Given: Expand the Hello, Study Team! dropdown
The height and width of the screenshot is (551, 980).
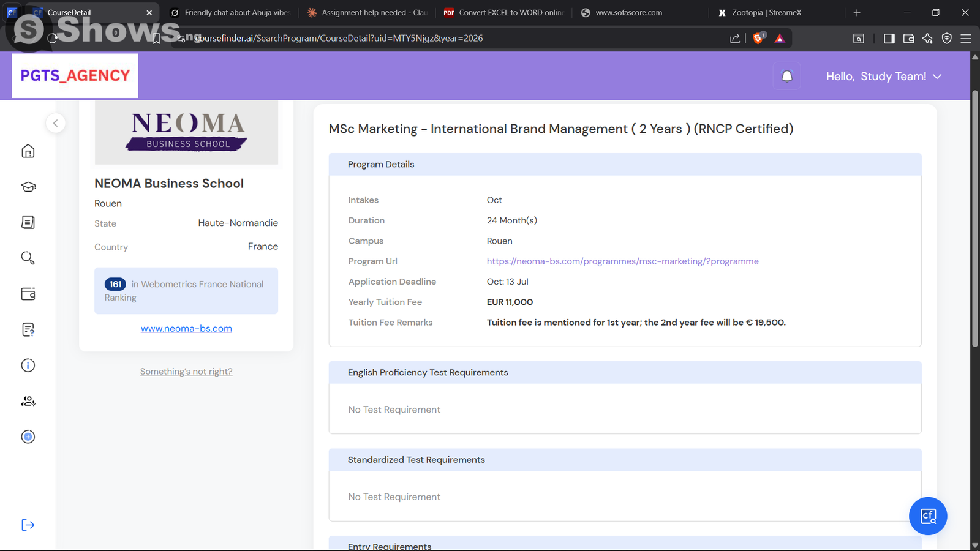Looking at the screenshot, I should click(x=883, y=77).
